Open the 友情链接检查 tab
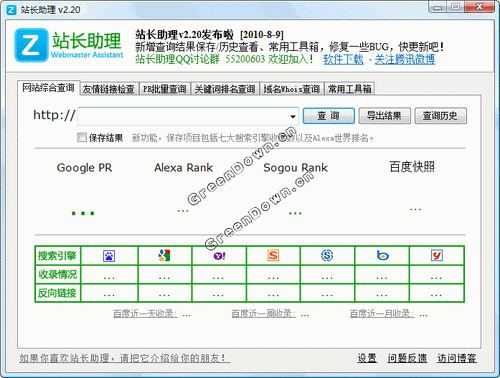Screen dimensions: 500x378 click(109, 89)
